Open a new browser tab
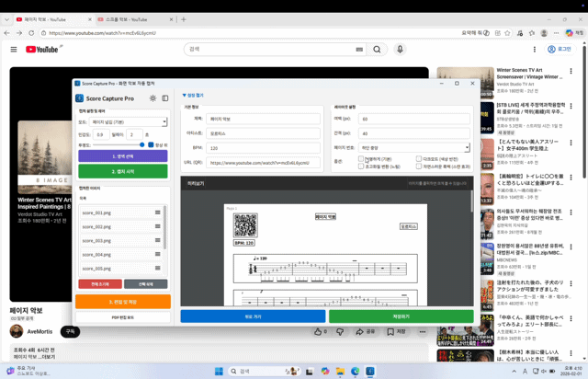The image size is (588, 379). point(184,18)
